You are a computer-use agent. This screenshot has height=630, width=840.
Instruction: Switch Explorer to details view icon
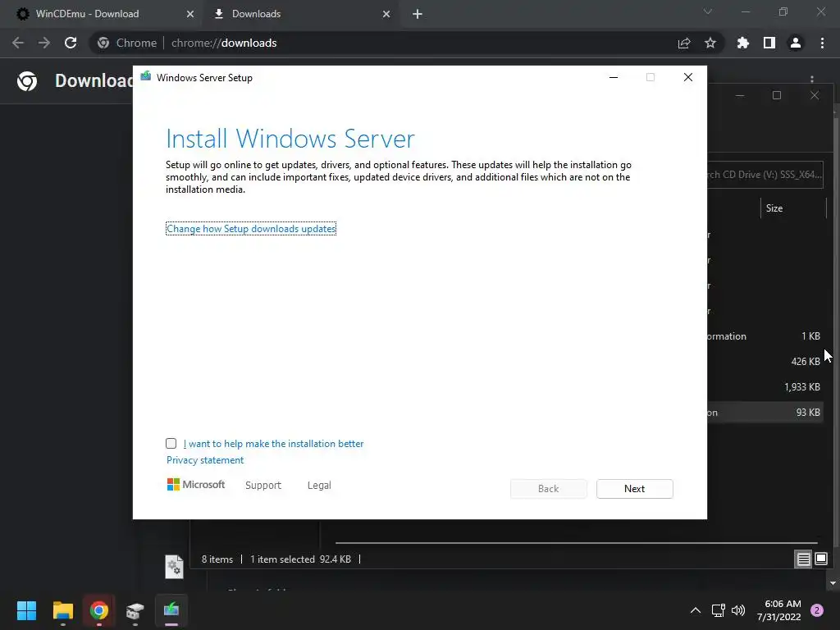tap(804, 559)
